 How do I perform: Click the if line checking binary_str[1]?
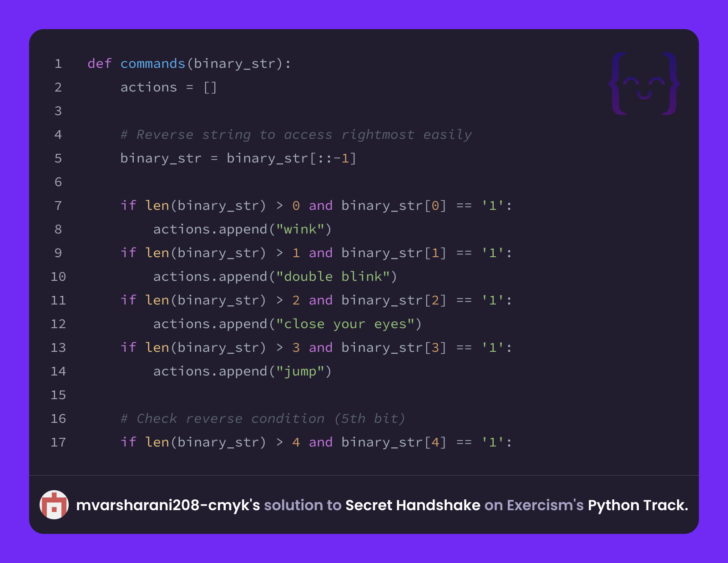[x=316, y=253]
